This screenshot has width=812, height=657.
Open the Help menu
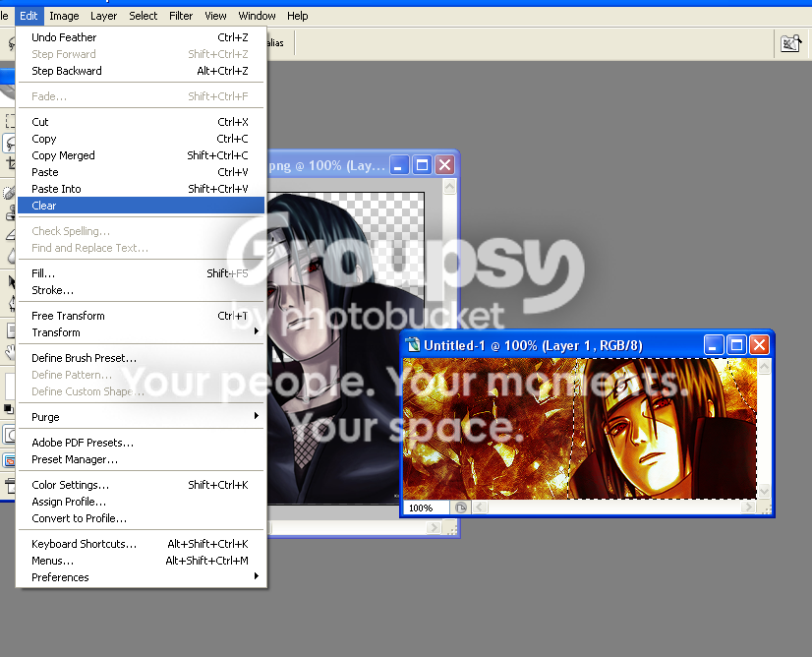[298, 16]
